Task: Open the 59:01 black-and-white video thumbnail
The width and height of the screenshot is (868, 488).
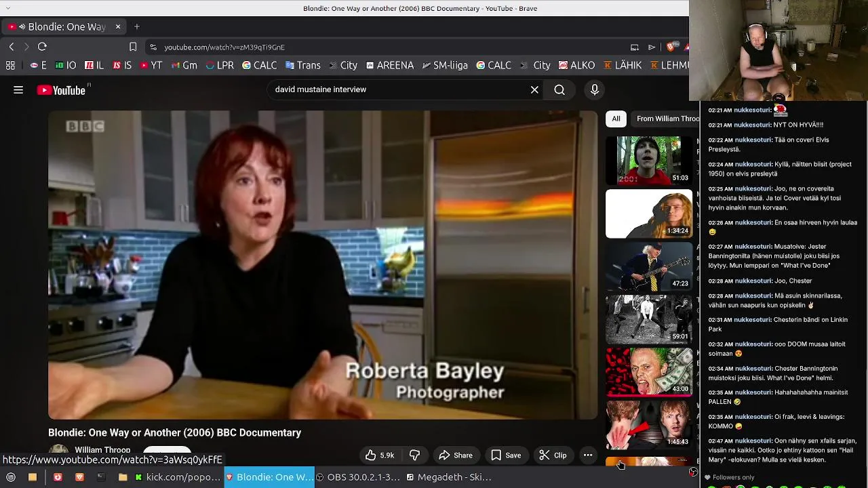Action: coord(649,319)
